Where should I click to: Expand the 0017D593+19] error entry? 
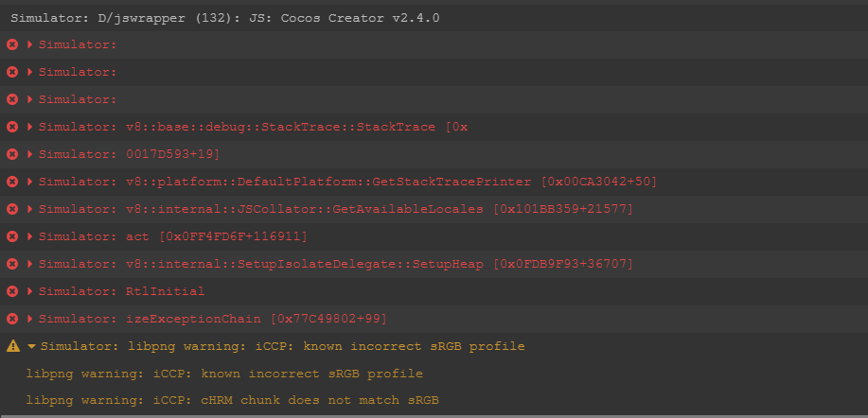pos(30,154)
